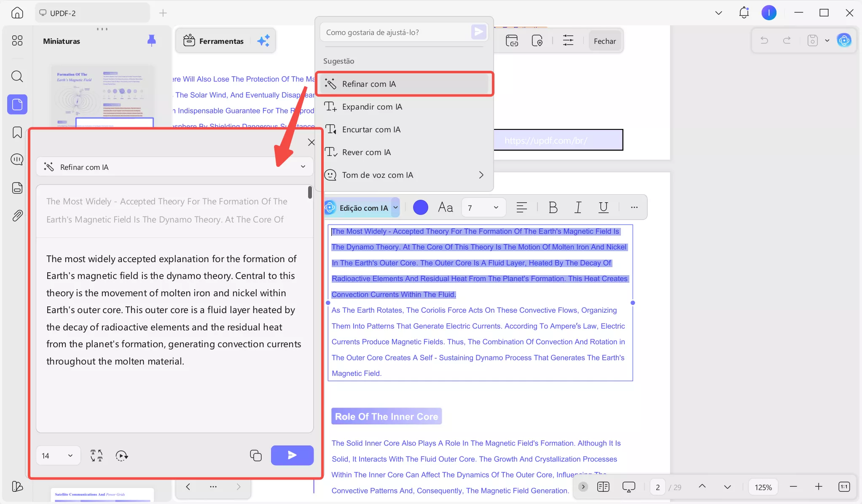Click the replace text icon
Viewport: 862px width, 504px height.
96,456
